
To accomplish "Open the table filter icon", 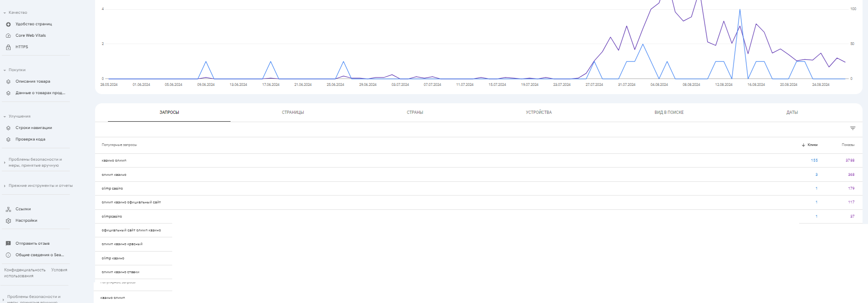I will click(x=853, y=129).
